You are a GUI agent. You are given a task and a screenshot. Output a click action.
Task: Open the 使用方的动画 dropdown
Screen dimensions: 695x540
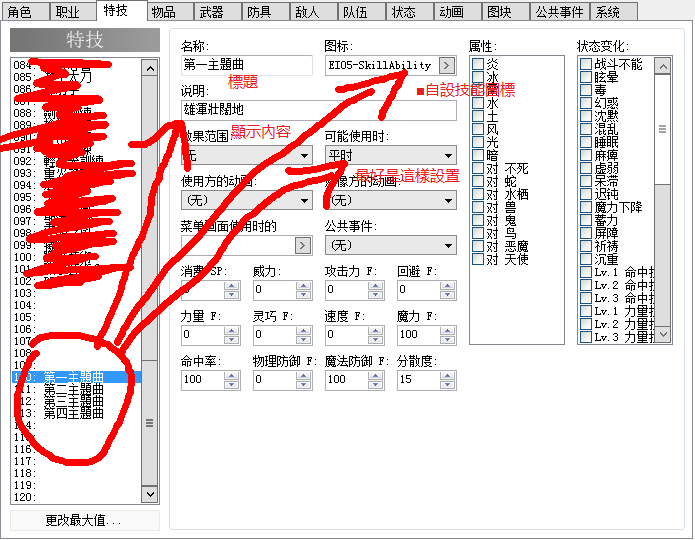click(x=247, y=200)
